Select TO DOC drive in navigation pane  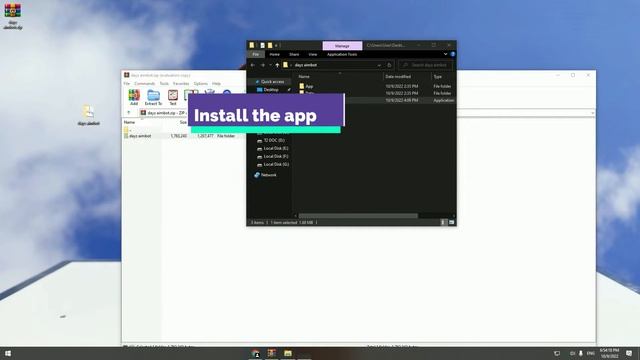pos(273,140)
